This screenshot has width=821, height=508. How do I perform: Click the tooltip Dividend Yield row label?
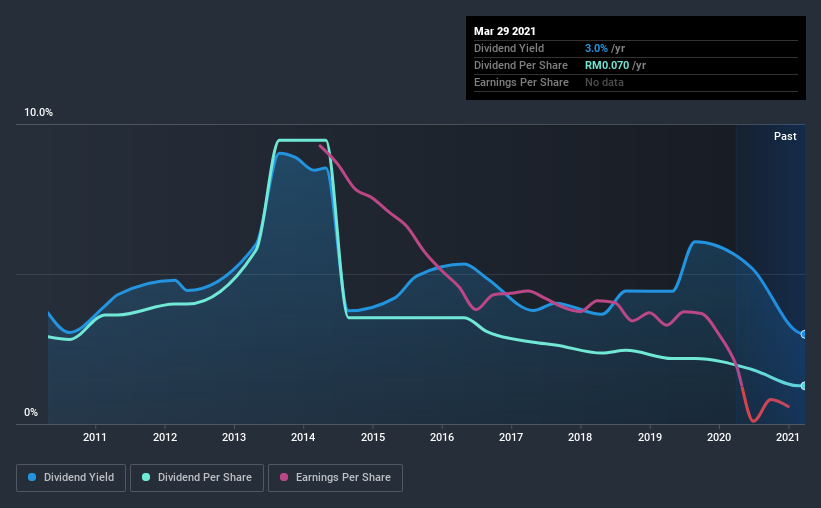tap(509, 48)
